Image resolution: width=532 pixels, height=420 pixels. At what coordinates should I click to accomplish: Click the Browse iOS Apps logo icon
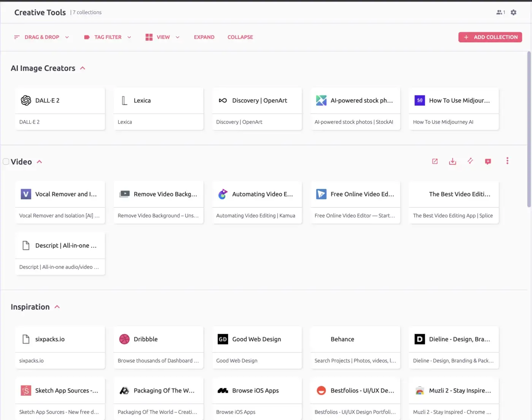(x=223, y=390)
